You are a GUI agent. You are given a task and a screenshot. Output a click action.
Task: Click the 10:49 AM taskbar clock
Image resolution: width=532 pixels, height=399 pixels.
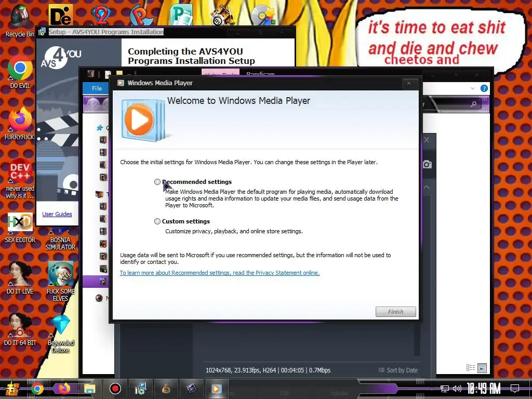484,389
